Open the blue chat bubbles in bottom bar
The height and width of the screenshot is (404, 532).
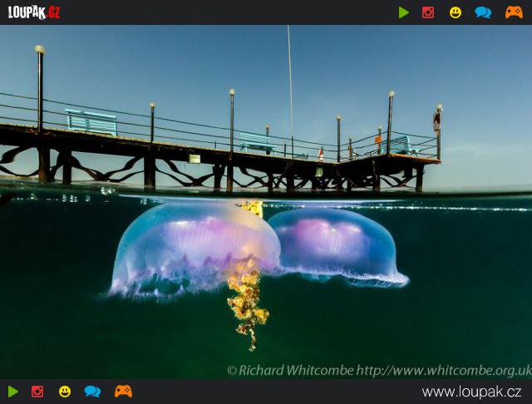pos(92,392)
